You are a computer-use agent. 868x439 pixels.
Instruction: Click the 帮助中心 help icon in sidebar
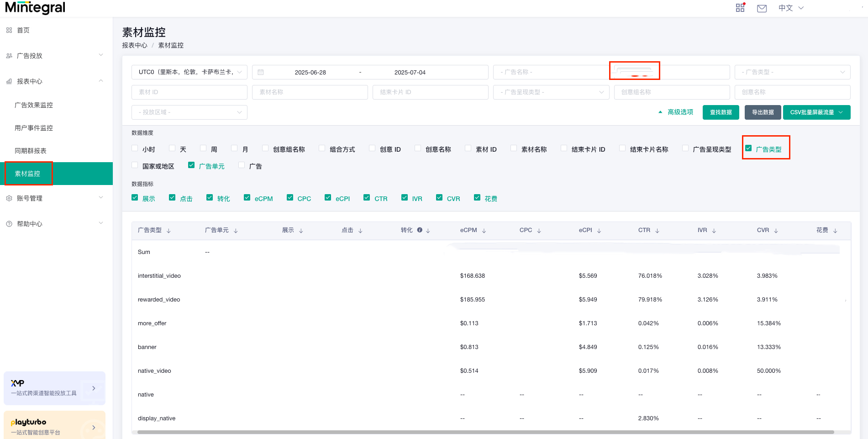pos(9,223)
